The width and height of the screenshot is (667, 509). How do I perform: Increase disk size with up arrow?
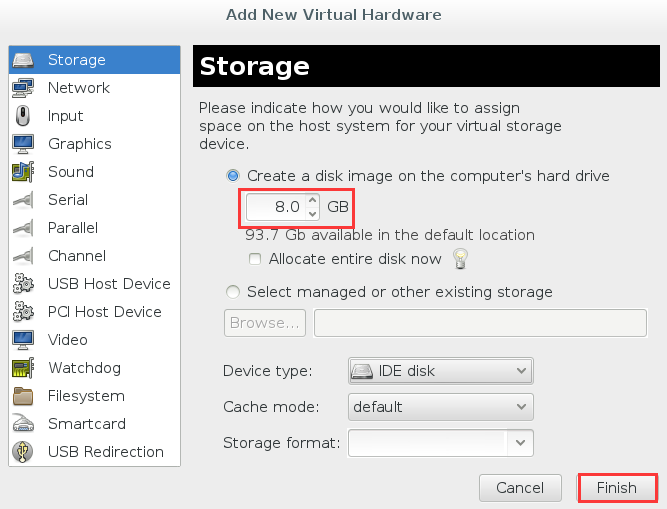point(313,200)
